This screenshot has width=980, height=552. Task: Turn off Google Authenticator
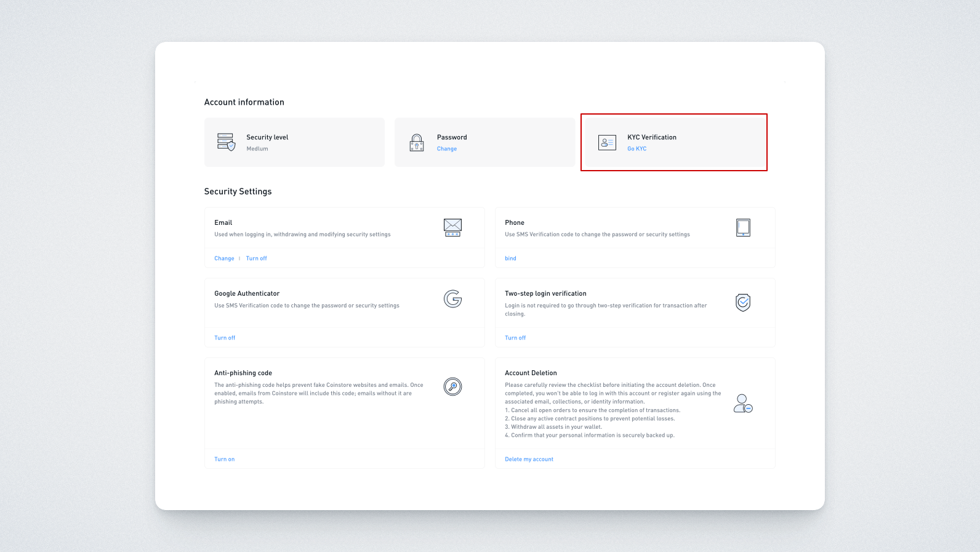[x=225, y=338]
